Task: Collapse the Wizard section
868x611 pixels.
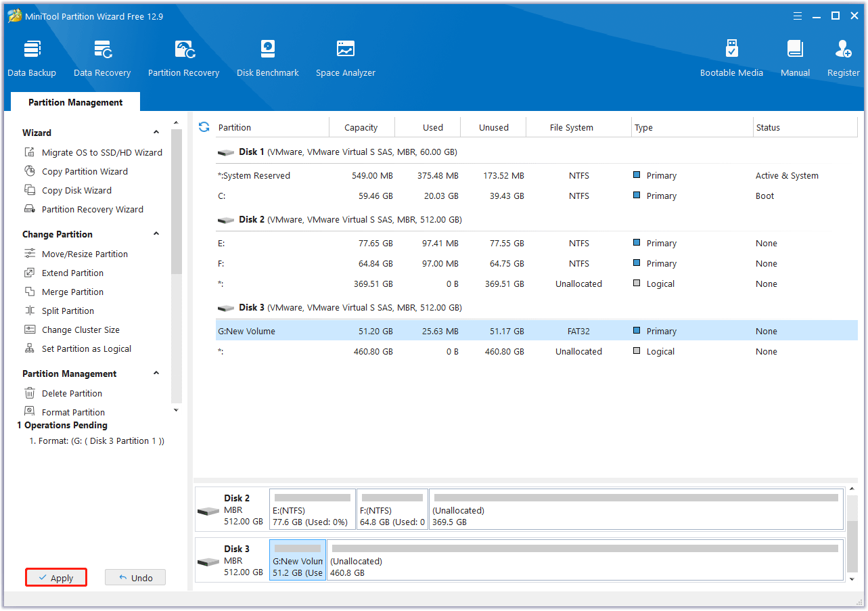Action: click(156, 133)
